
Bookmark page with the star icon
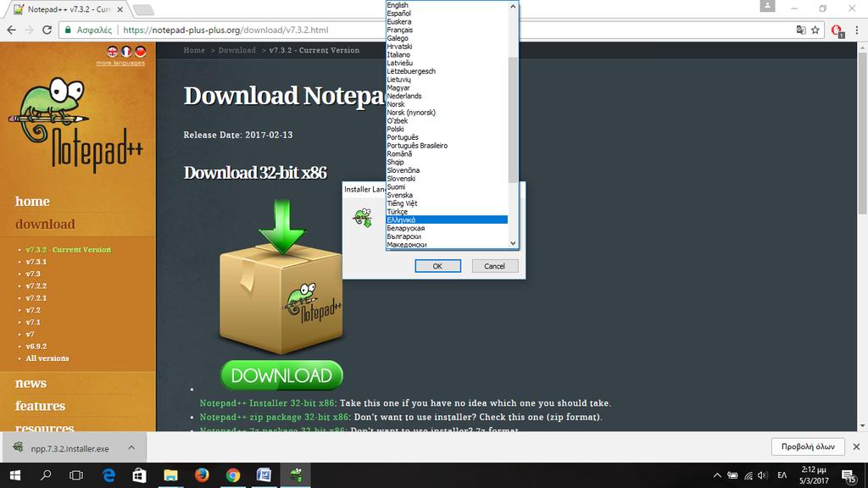pos(815,30)
